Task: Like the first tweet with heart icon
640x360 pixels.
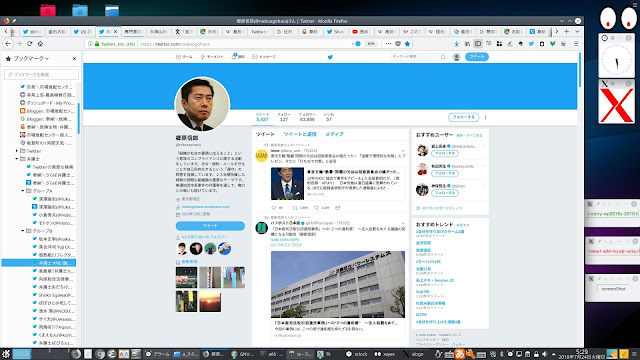Action: click(x=316, y=208)
